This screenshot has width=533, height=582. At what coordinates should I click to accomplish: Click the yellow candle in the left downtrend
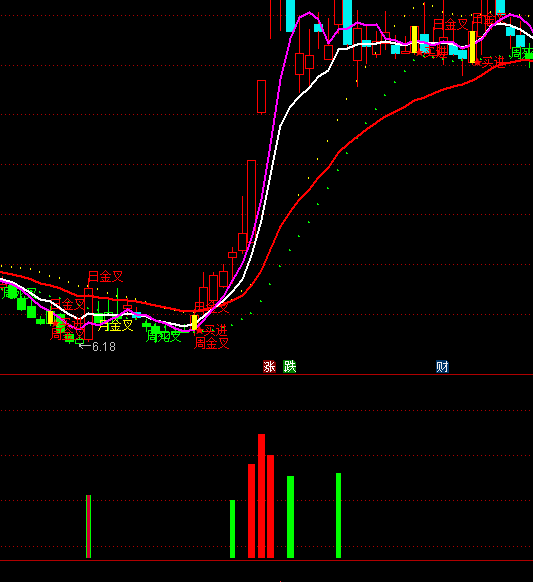50,318
